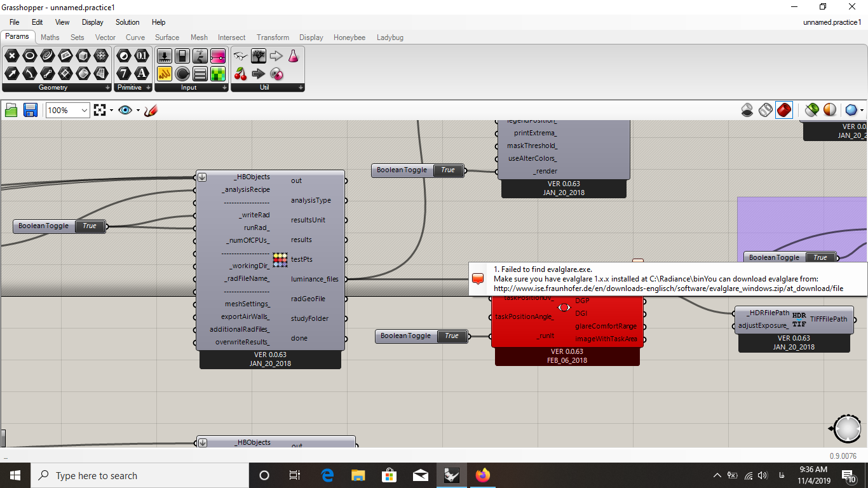Switch to the Honeybee tab
This screenshot has height=488, width=868.
tap(349, 37)
